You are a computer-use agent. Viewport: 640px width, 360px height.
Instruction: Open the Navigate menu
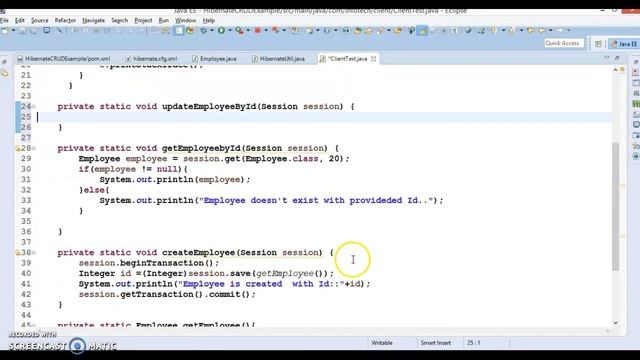pos(93,20)
